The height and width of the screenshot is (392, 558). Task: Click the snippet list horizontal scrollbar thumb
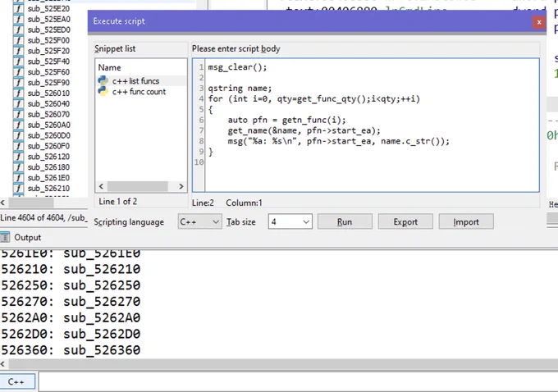pyautogui.click(x=138, y=186)
